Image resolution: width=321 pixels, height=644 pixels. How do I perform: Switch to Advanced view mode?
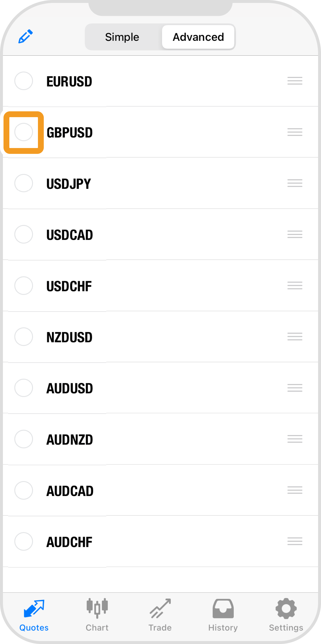[x=198, y=37]
